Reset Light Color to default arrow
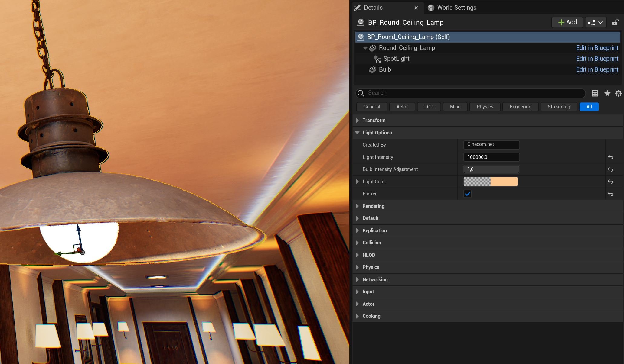This screenshot has height=364, width=624. tap(610, 182)
